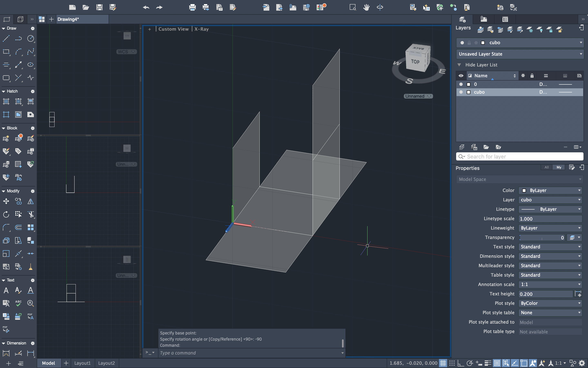Viewport: 588px width, 368px height.
Task: Switch to the Layout1 tab
Action: (x=82, y=363)
